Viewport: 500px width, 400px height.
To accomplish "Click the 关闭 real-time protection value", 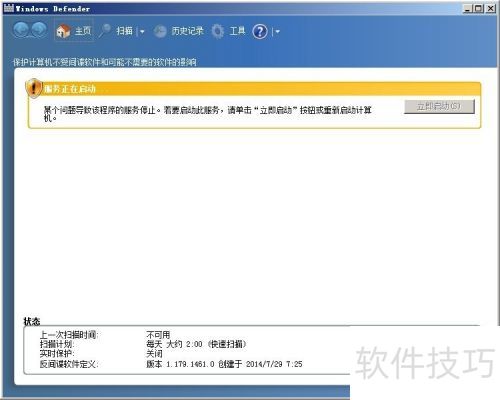I will coord(154,353).
